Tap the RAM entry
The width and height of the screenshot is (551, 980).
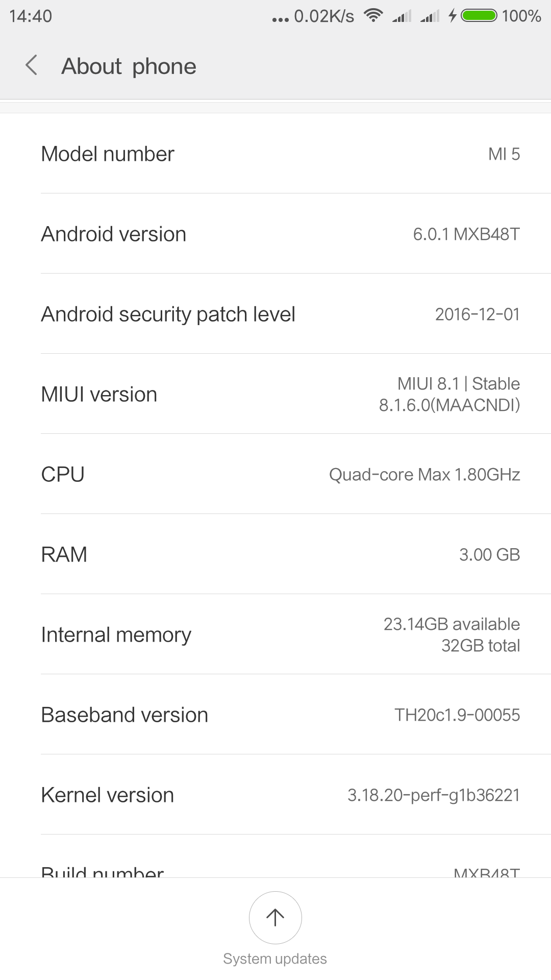click(275, 554)
